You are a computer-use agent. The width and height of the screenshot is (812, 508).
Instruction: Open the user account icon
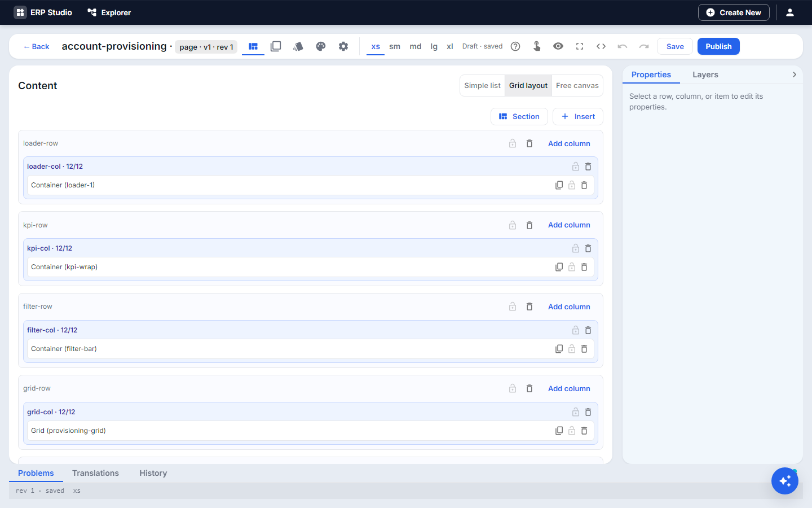(x=790, y=12)
